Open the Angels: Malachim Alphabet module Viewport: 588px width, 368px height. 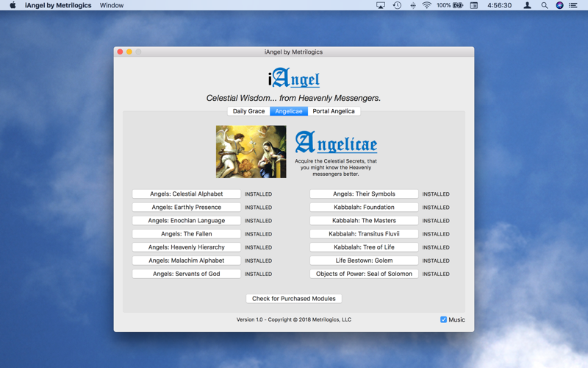tap(187, 261)
